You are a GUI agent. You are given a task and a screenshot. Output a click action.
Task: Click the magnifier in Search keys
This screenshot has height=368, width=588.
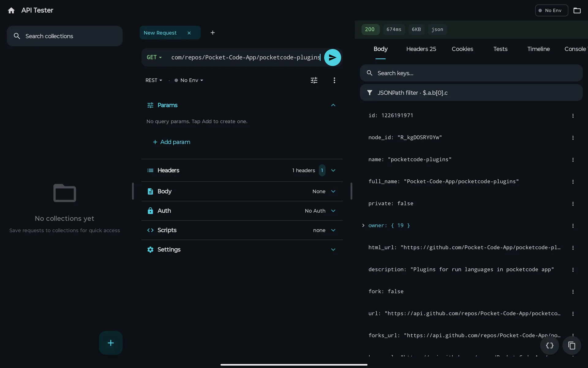(x=370, y=73)
